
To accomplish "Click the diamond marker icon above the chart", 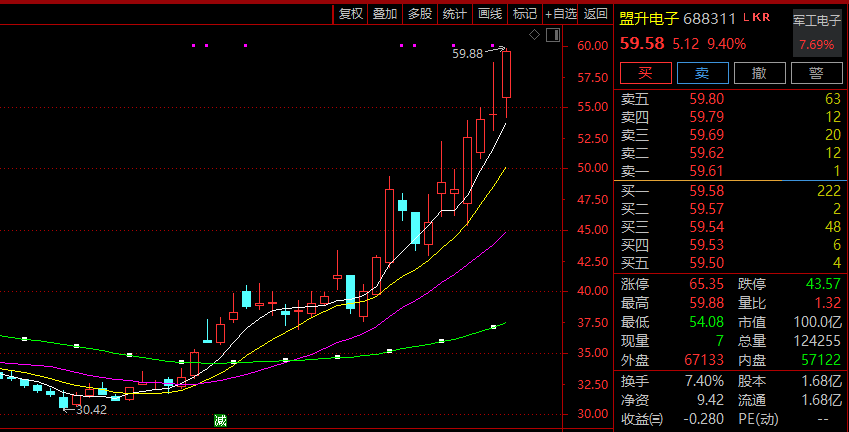I will 534,35.
